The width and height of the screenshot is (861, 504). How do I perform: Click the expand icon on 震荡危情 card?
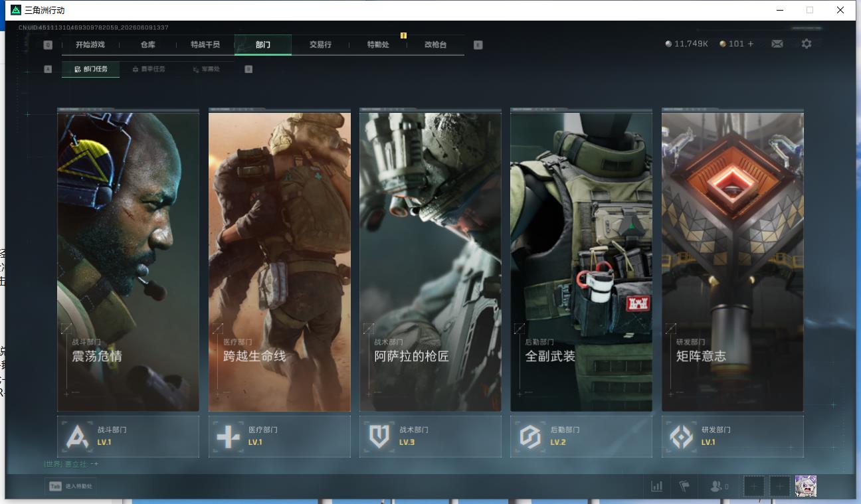tap(66, 328)
